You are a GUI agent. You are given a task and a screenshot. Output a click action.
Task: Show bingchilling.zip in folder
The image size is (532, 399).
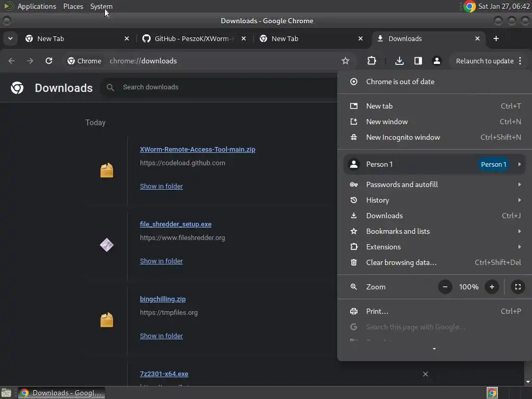[x=162, y=336]
